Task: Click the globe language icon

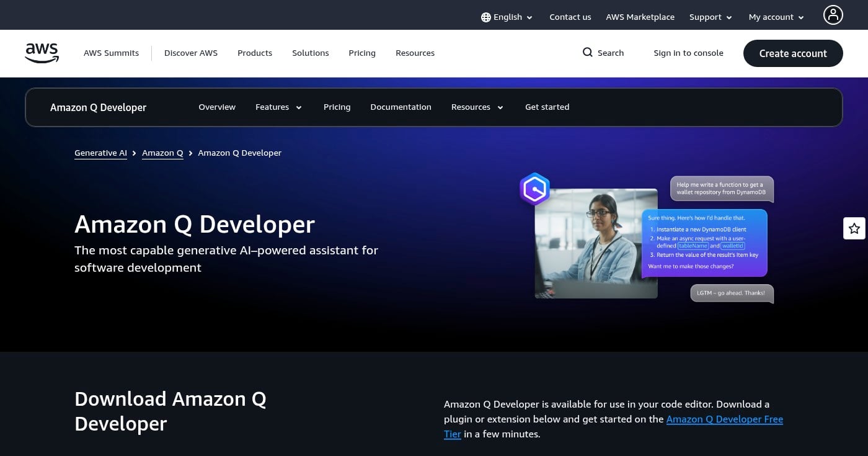Action: click(x=486, y=17)
